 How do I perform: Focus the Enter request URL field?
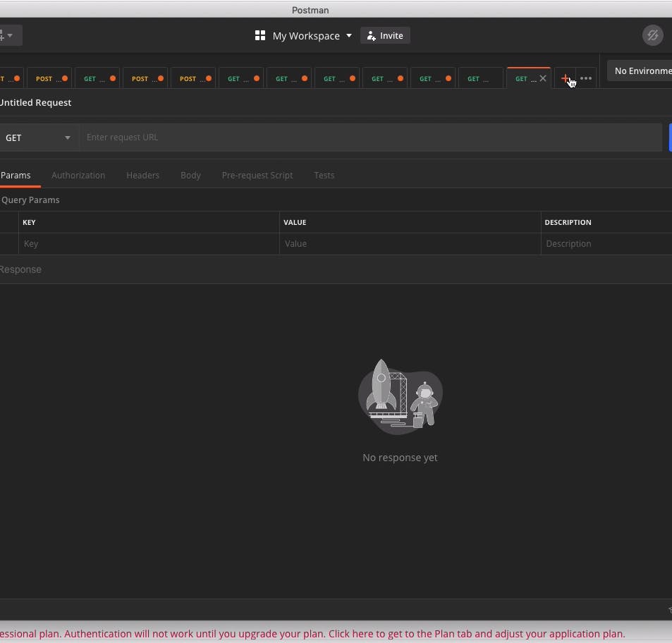coord(371,137)
